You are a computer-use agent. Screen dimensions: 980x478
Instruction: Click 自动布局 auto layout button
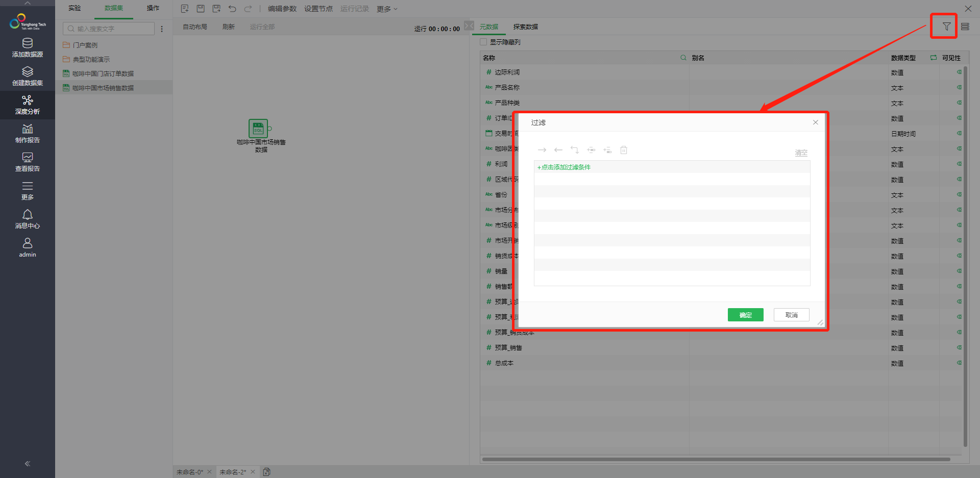pyautogui.click(x=195, y=27)
